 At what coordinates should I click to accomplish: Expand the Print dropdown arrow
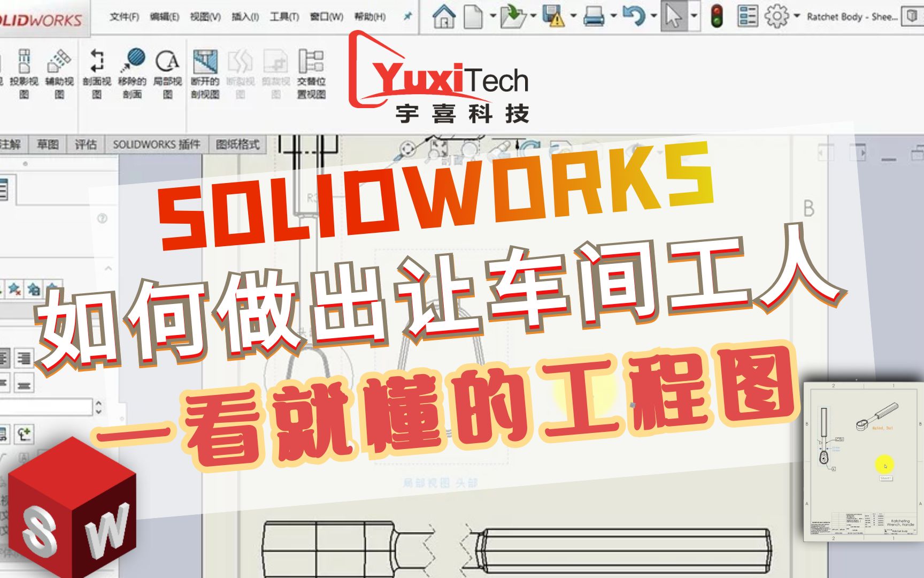(613, 17)
